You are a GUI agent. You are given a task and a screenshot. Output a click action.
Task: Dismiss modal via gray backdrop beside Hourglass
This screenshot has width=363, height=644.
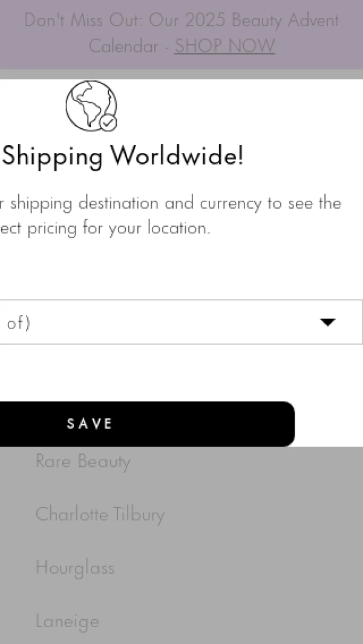(242, 568)
